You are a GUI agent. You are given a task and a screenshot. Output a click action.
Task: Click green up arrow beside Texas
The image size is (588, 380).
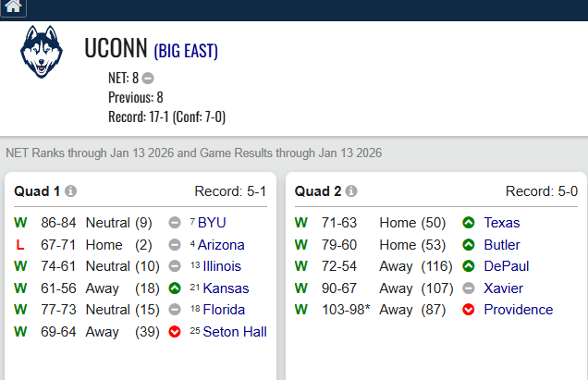[x=469, y=223]
